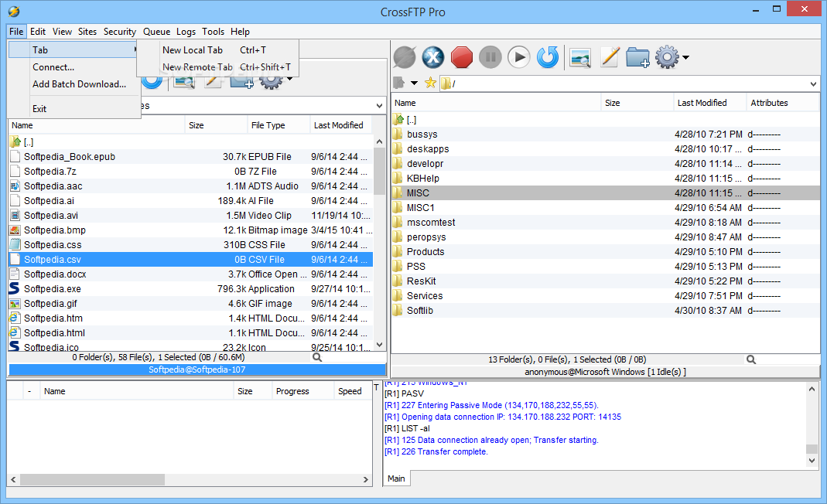Select the MISC remote folder
827x504 pixels.
[x=606, y=193]
